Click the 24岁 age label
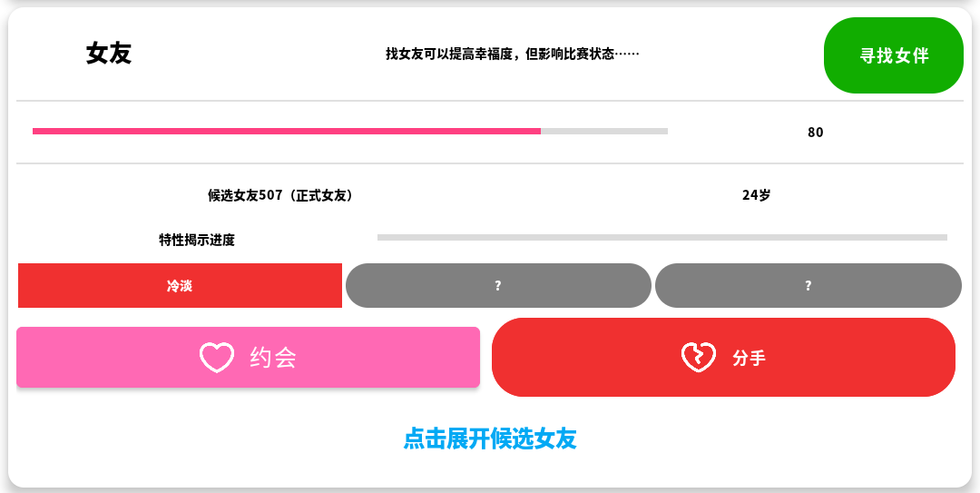Screen dimensions: 980x493 (756, 195)
